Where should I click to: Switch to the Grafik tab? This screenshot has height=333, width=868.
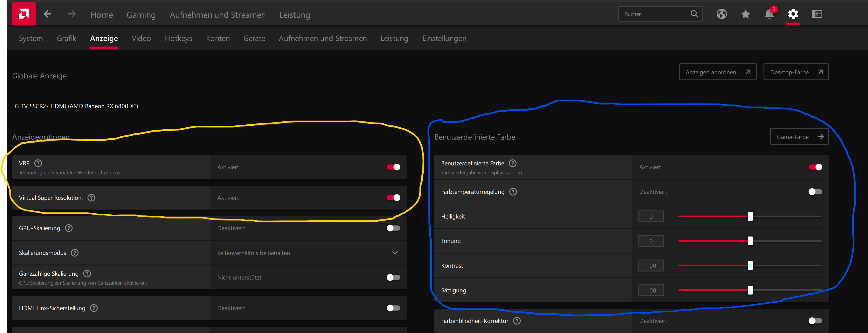tap(66, 38)
